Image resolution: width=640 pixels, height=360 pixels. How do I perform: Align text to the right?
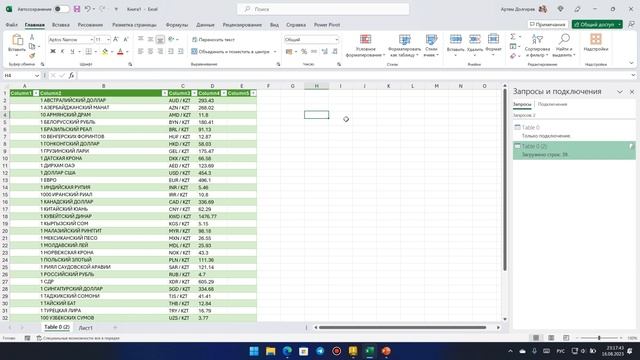pyautogui.click(x=160, y=52)
